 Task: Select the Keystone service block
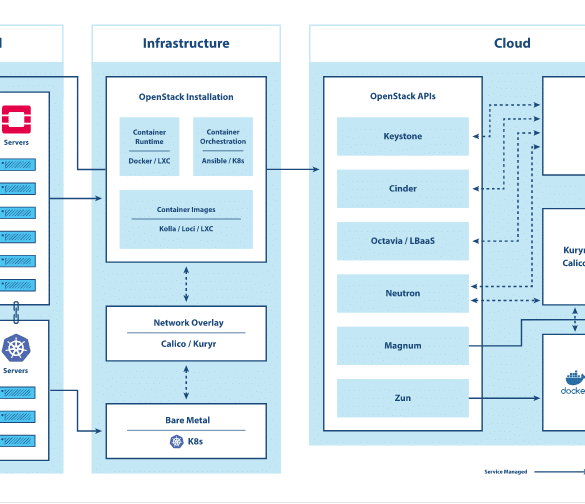[403, 136]
